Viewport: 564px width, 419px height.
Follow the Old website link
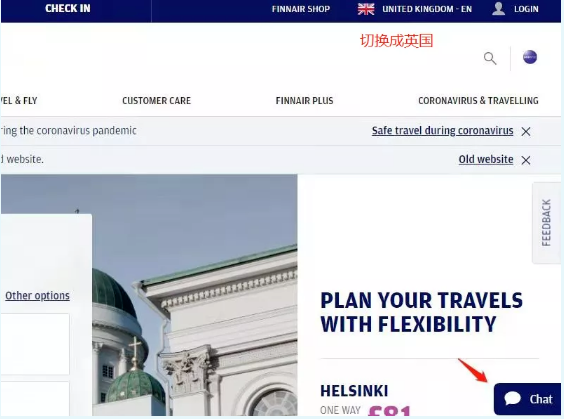tap(486, 159)
